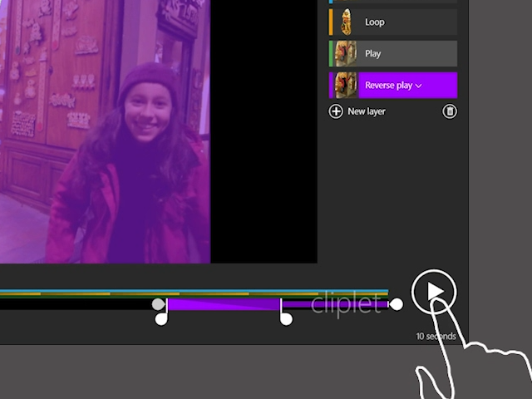
Task: Click the orange color bar of Loop layer
Action: (x=331, y=22)
